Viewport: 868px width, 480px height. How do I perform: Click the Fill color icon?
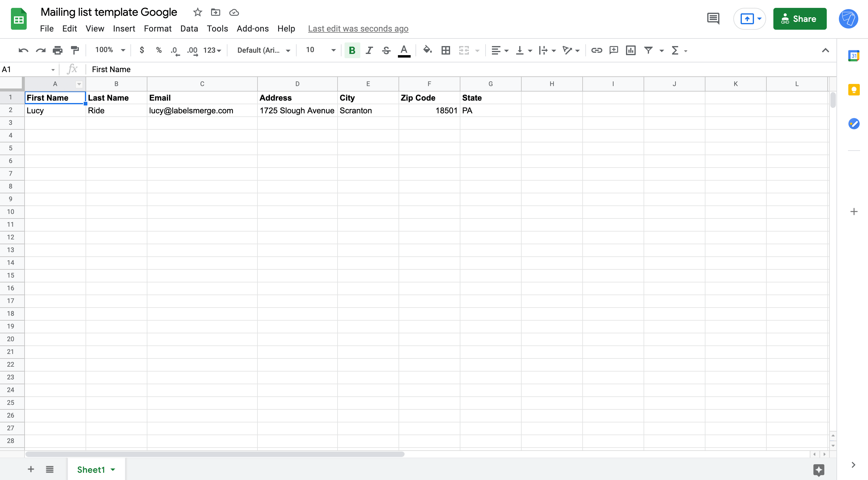428,50
